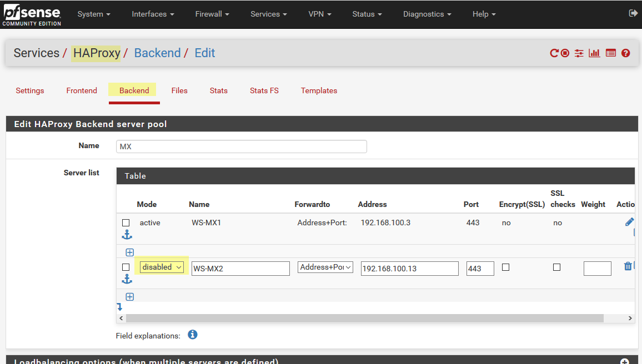Screen dimensions: 642x364
Task: Show field explanations info icon
Action: coord(193,335)
